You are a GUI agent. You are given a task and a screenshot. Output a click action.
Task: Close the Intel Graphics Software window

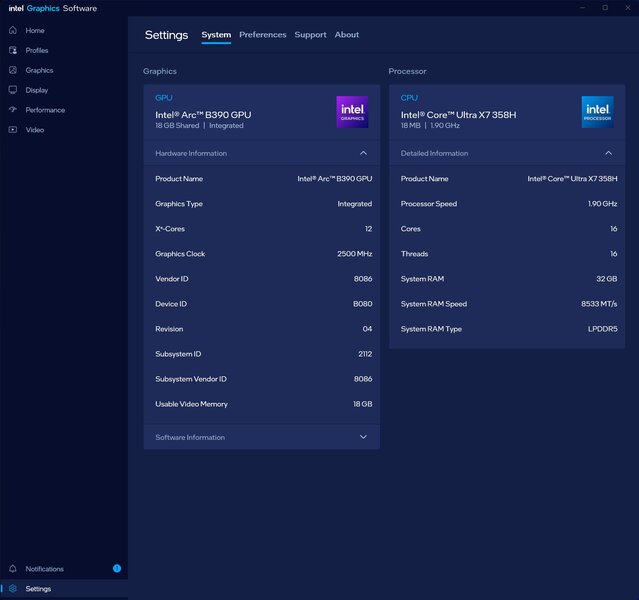pyautogui.click(x=628, y=8)
